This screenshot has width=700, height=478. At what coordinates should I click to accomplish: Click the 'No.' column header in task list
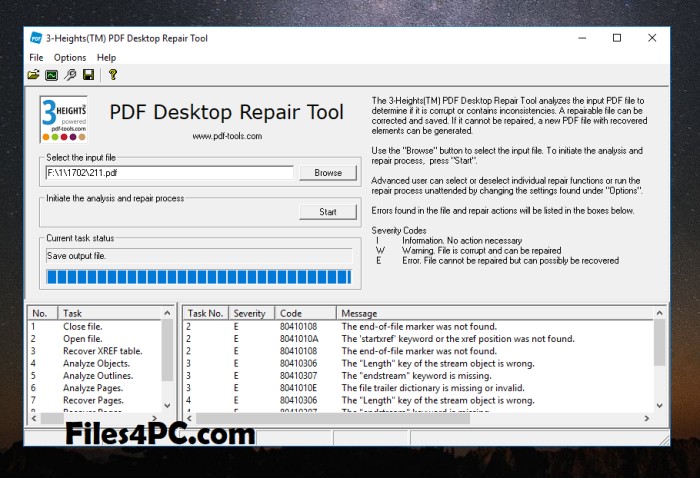42,313
